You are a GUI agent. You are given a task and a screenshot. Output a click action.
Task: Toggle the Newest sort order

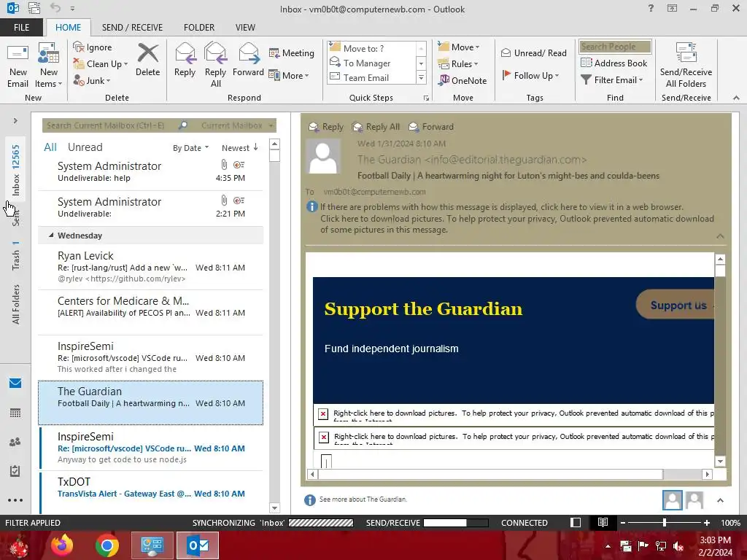239,147
